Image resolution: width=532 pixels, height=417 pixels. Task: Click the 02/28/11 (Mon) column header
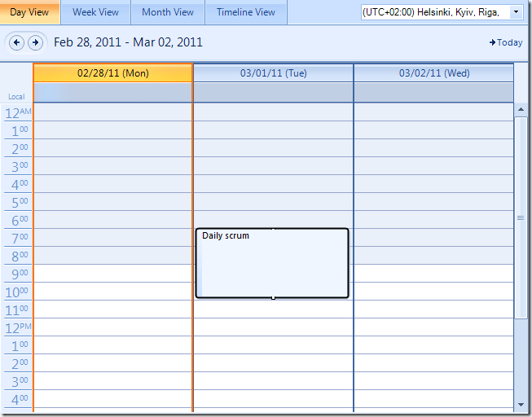coord(113,73)
